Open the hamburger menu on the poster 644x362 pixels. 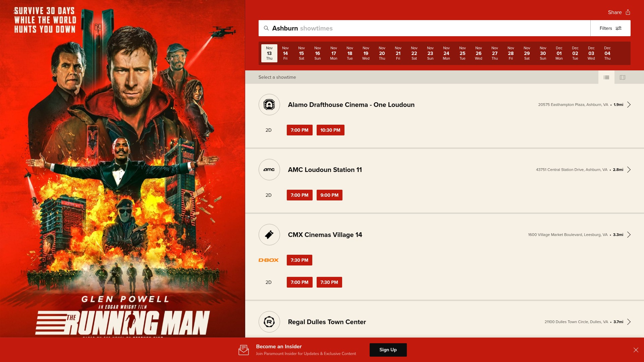click(16, 12)
